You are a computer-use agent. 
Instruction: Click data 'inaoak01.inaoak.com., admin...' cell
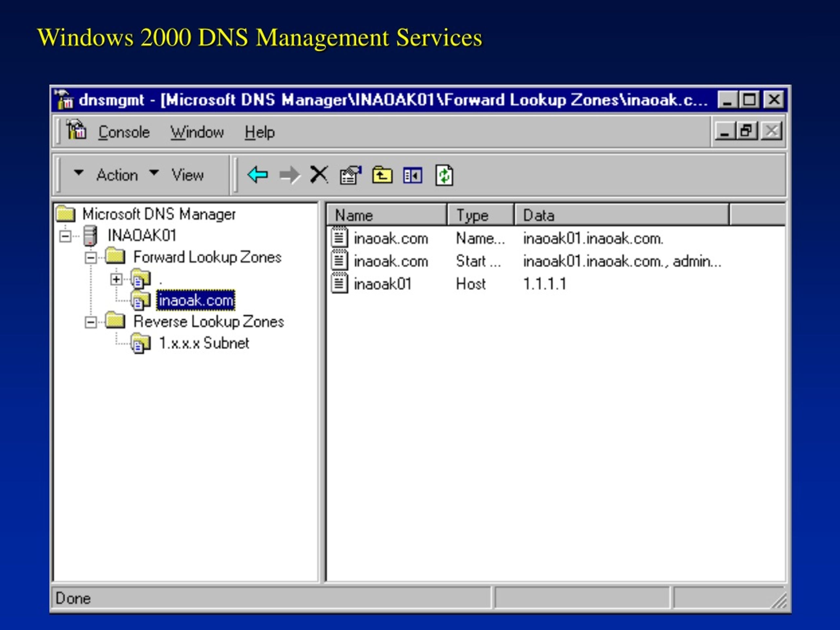[622, 261]
